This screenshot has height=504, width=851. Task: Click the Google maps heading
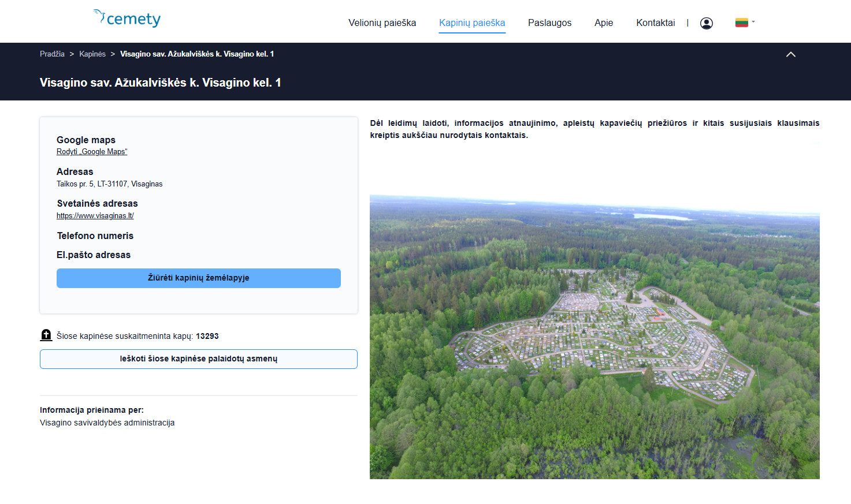(86, 140)
